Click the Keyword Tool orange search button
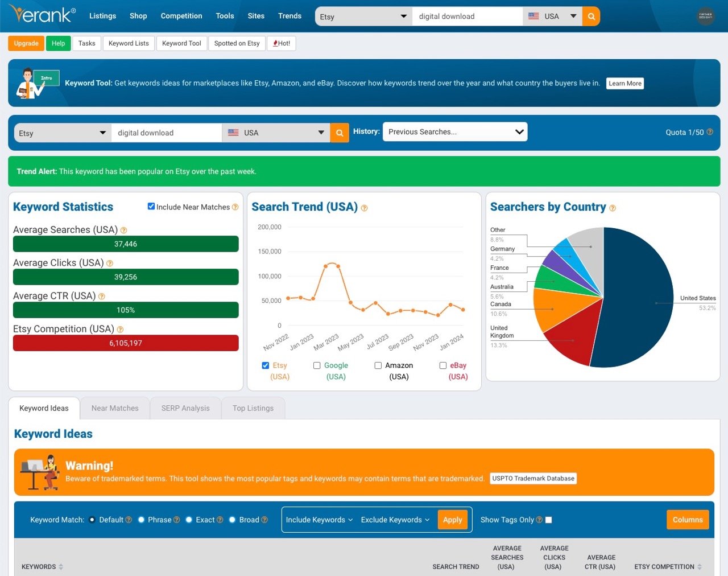Screen dimensions: 728x576 coord(340,133)
